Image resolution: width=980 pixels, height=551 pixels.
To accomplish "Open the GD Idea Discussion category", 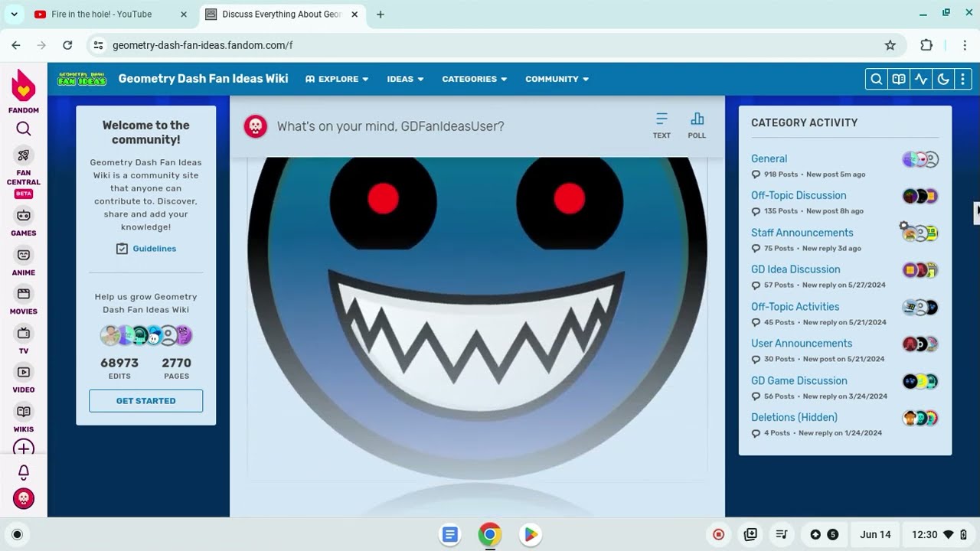I will point(795,269).
